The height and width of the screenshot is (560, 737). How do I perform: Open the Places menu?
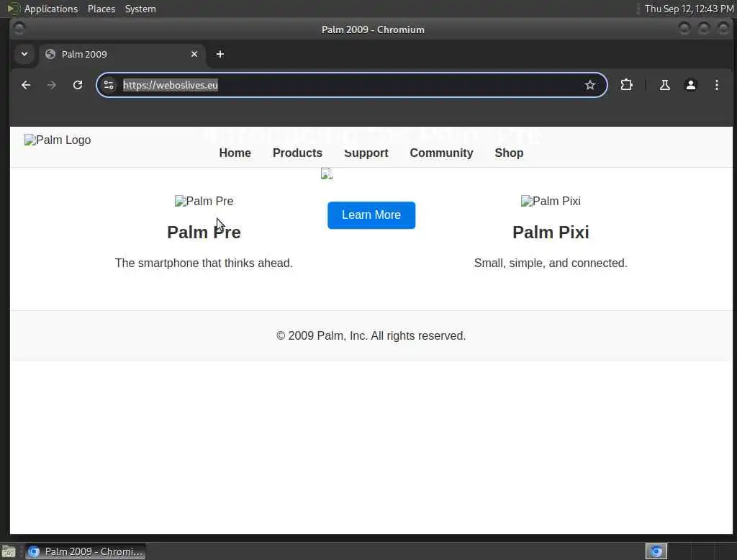(101, 9)
